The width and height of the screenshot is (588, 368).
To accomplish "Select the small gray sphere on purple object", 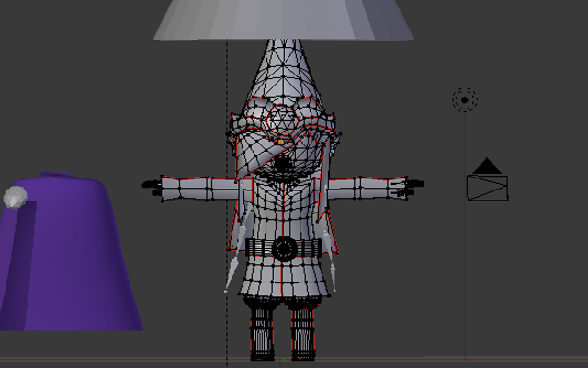I will pos(16,197).
